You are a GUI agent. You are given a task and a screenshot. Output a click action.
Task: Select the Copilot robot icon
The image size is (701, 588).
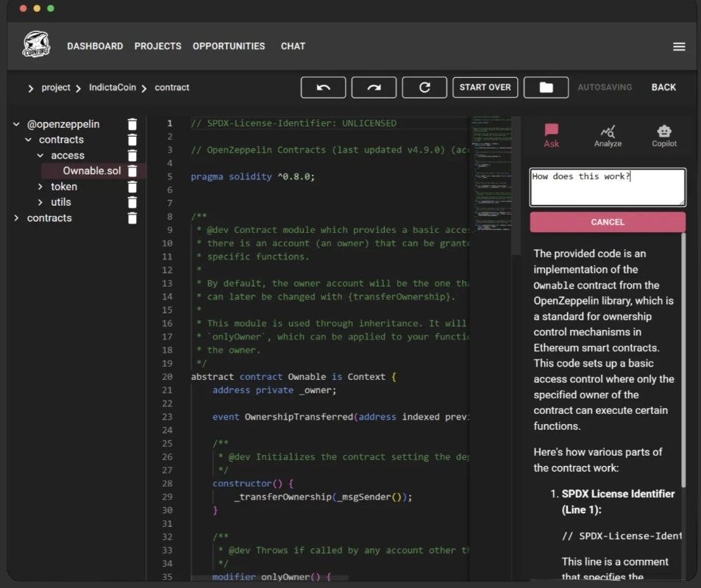click(x=664, y=136)
